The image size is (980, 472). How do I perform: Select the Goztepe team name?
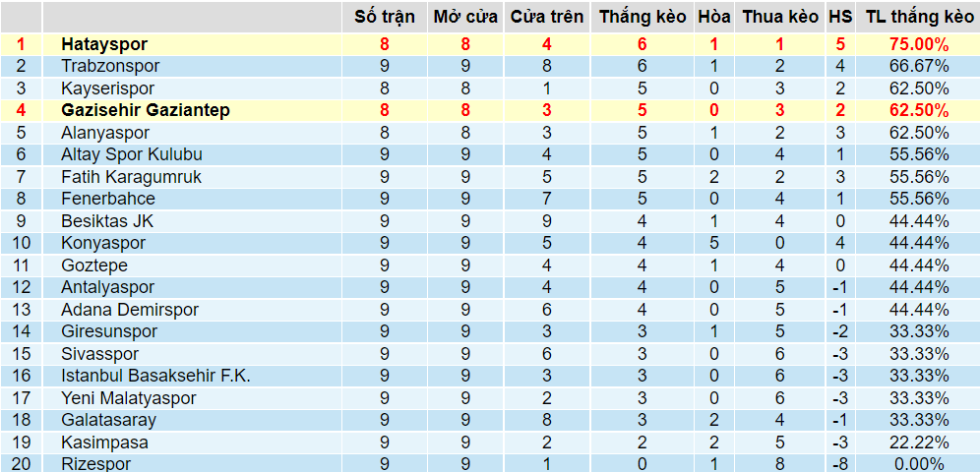94,265
